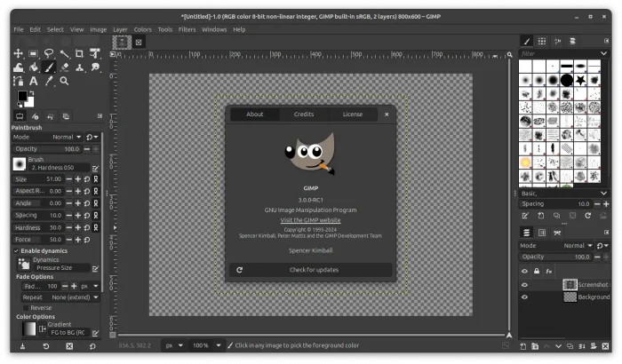Select the Bucket Fill tool
The image size is (622, 364).
click(x=34, y=67)
